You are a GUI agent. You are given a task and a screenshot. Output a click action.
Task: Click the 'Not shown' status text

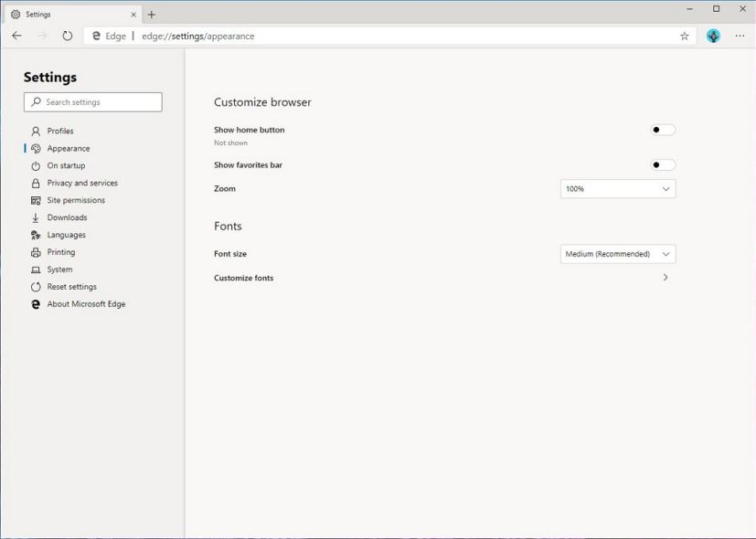pos(231,143)
